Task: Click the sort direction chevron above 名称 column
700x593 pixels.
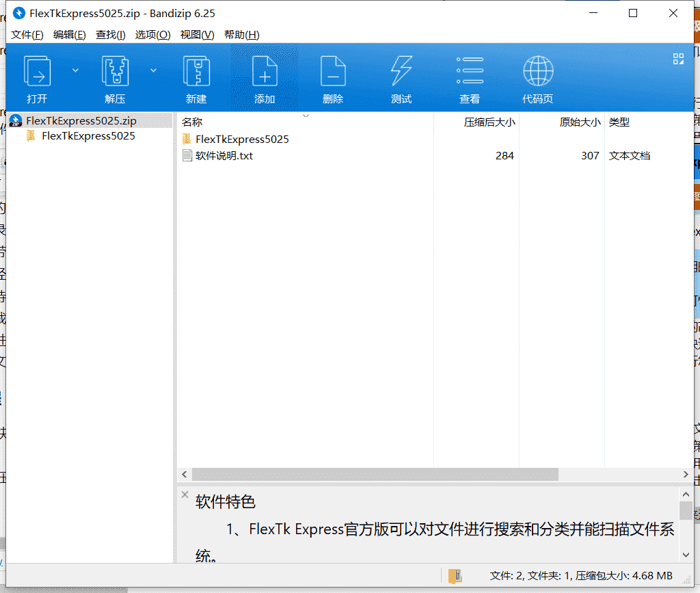Action: [x=306, y=116]
